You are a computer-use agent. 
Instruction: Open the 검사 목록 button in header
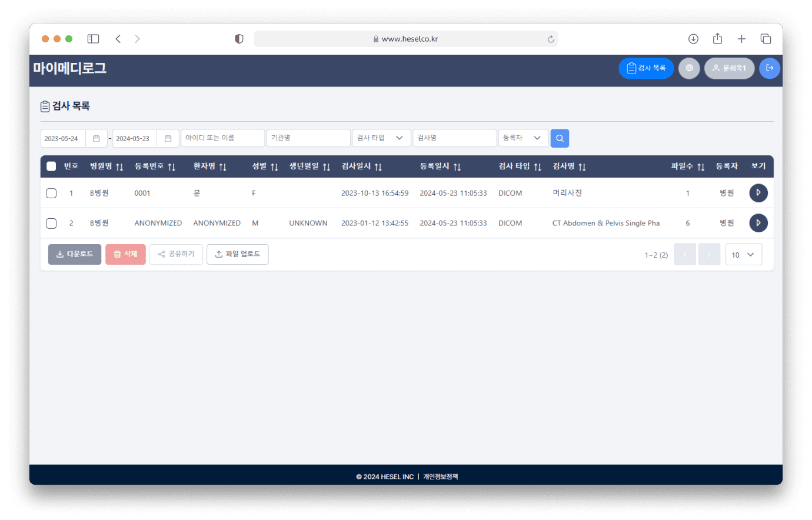click(646, 68)
